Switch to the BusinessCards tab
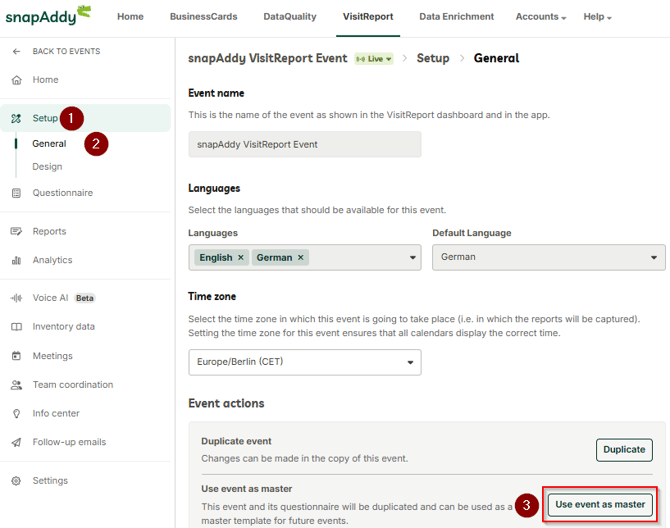 pos(203,17)
